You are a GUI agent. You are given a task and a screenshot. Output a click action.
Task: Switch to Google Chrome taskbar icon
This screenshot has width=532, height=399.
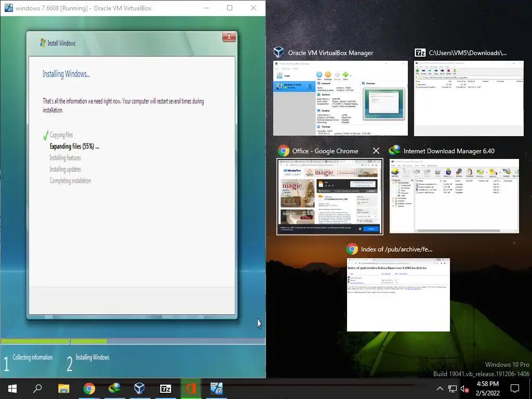89,389
